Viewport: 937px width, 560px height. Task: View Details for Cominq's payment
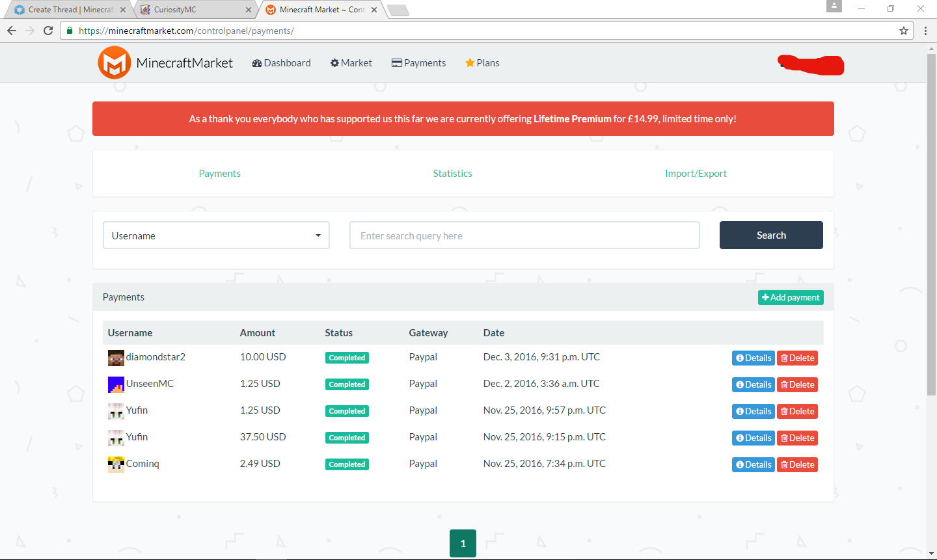point(754,465)
